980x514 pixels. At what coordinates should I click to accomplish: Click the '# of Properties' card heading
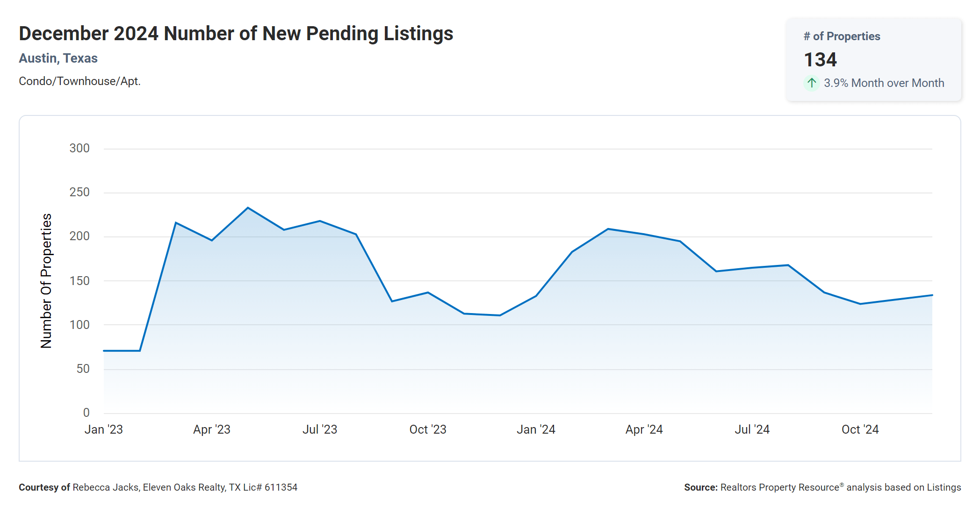click(x=842, y=36)
